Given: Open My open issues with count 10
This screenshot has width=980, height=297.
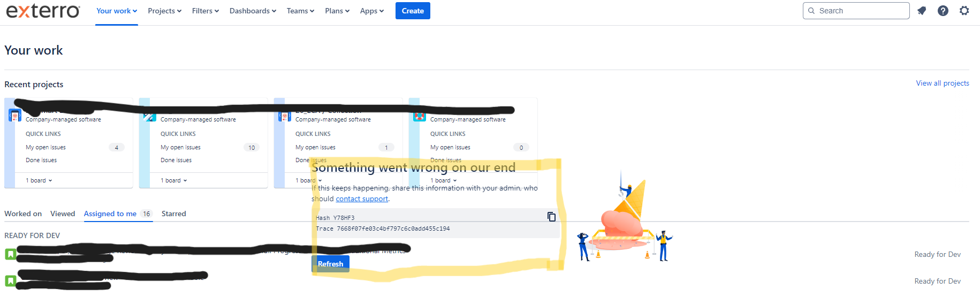Looking at the screenshot, I should coord(210,147).
